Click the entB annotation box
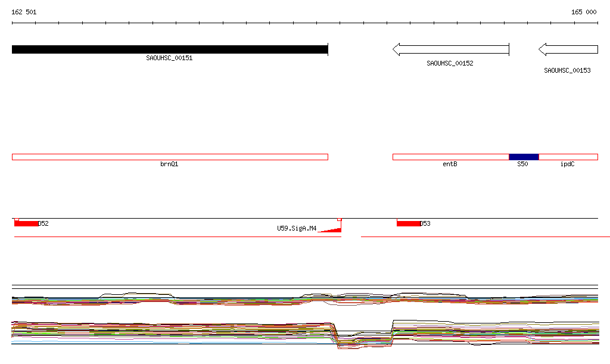Image resolution: width=610 pixels, height=364 pixels. [451, 157]
